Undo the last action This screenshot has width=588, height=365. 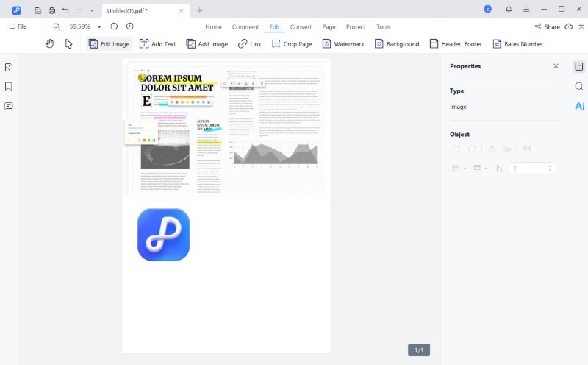tap(65, 10)
